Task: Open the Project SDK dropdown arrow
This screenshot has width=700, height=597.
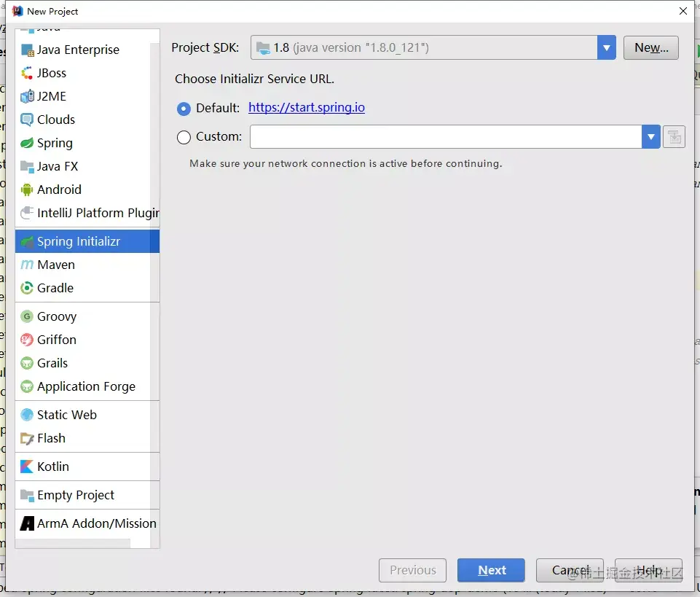Action: point(606,47)
